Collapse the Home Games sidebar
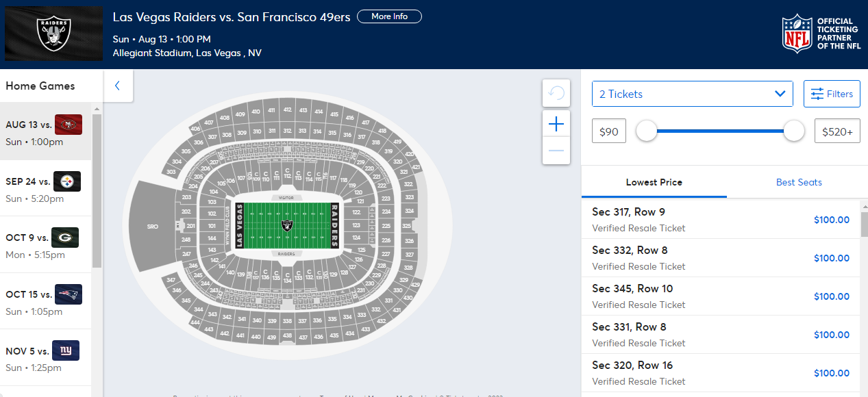868x397 pixels. (118, 86)
